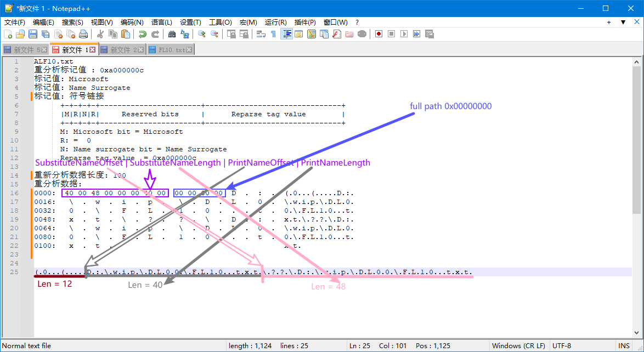The height and width of the screenshot is (352, 644).
Task: Click the vertical scrollbar in the editor
Action: click(636, 197)
